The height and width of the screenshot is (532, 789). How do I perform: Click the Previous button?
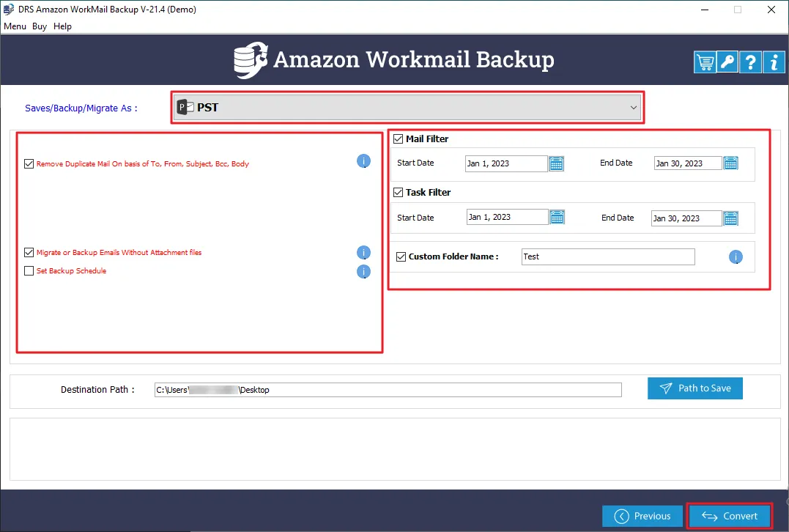[x=642, y=516]
